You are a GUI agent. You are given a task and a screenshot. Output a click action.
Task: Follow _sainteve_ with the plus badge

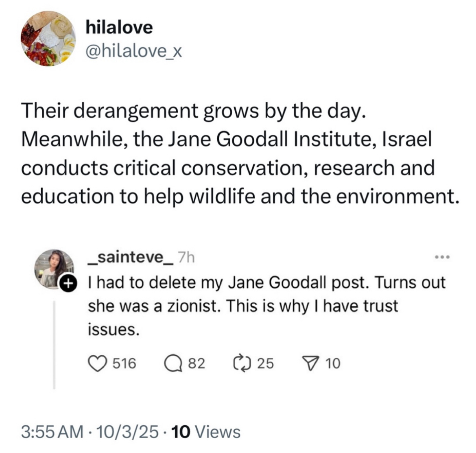[x=68, y=284]
